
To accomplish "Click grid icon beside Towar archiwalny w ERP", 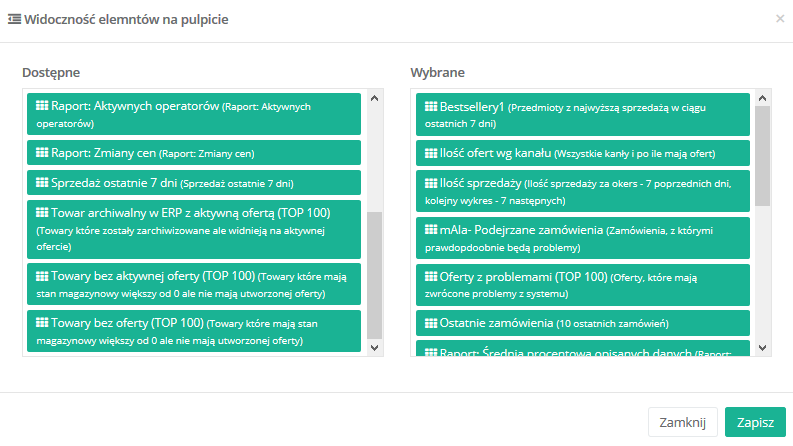I will (42, 212).
